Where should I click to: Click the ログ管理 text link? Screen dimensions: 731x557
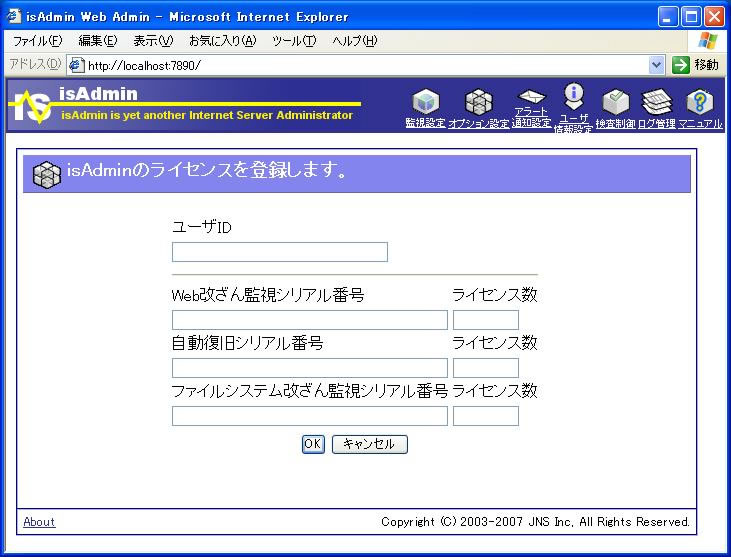pyautogui.click(x=656, y=124)
